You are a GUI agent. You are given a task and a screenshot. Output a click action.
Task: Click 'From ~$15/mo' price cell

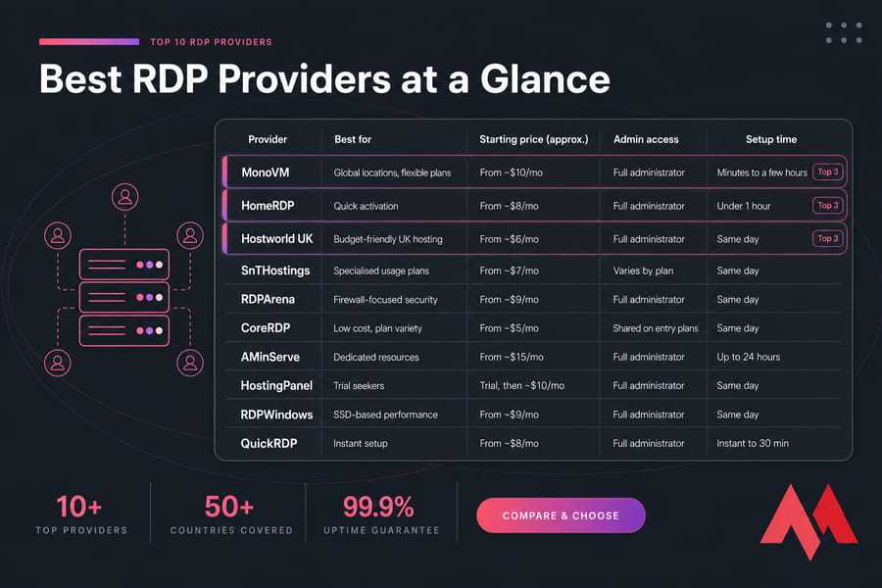[x=512, y=357]
